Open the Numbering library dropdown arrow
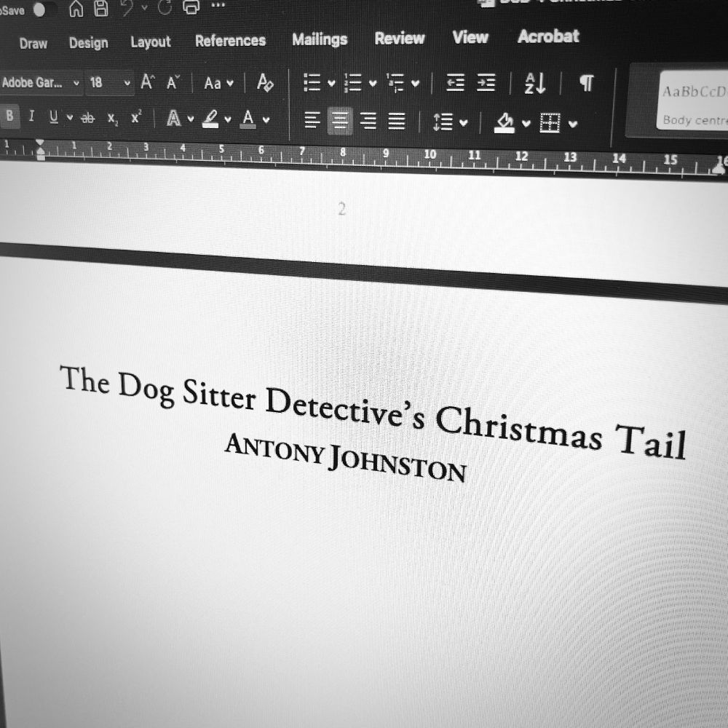This screenshot has width=728, height=728. (372, 84)
